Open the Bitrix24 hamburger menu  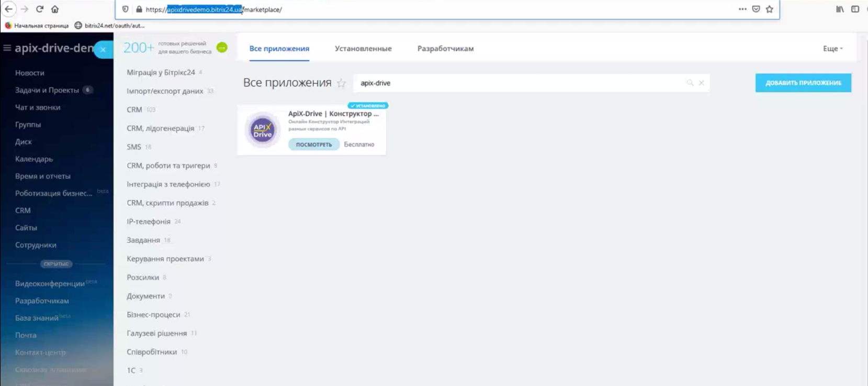pyautogui.click(x=7, y=48)
